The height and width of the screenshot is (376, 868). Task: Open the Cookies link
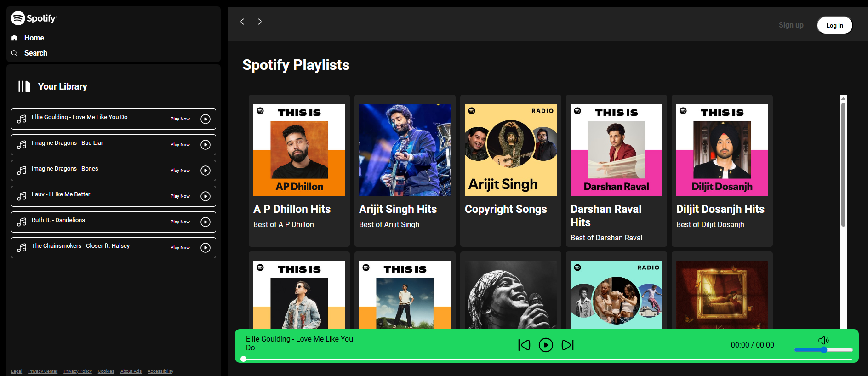(x=106, y=371)
